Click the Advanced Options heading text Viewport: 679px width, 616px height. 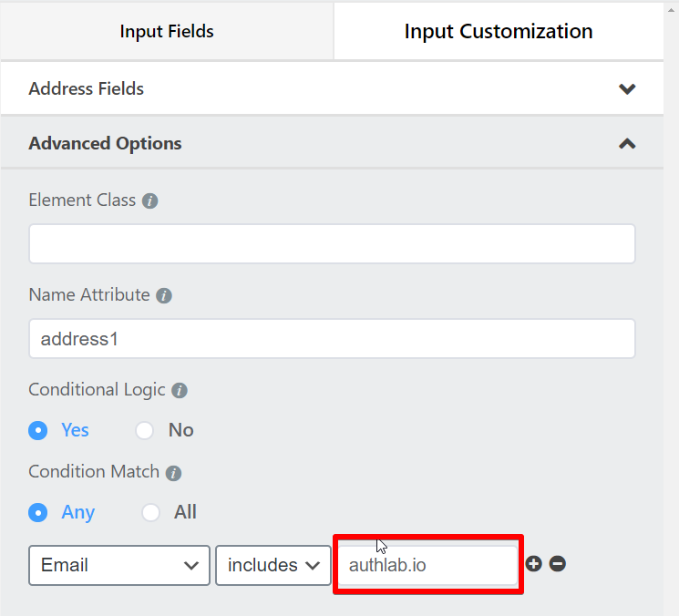(x=105, y=144)
